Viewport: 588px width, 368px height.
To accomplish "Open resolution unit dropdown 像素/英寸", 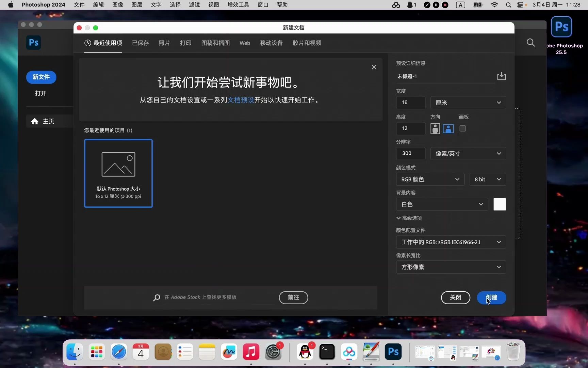I will click(x=468, y=153).
